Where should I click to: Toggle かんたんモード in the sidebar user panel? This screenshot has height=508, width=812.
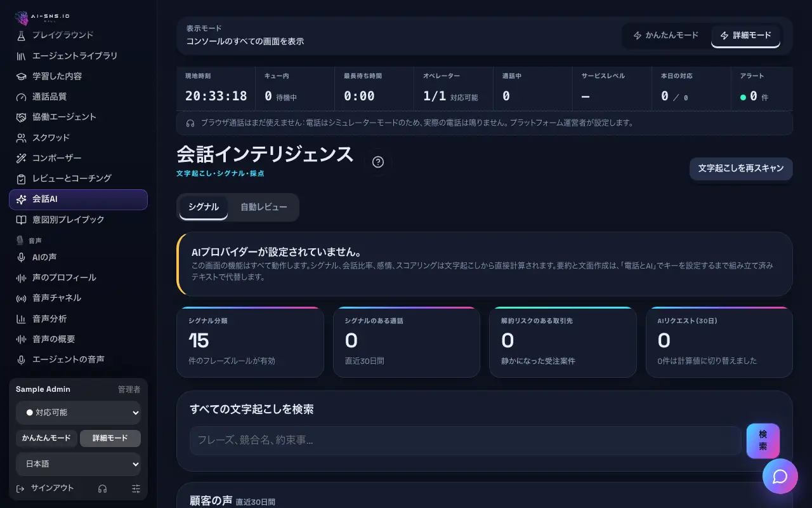46,438
